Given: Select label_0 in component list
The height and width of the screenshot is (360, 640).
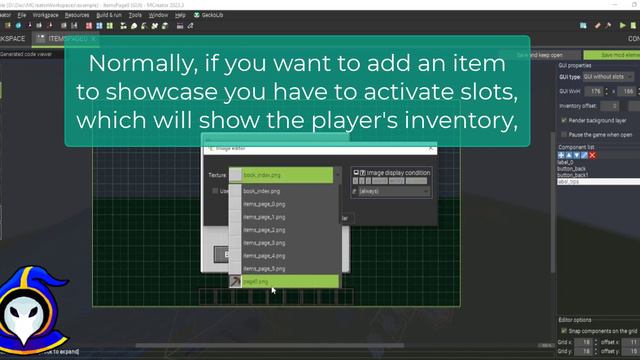Looking at the screenshot, I should tap(565, 162).
